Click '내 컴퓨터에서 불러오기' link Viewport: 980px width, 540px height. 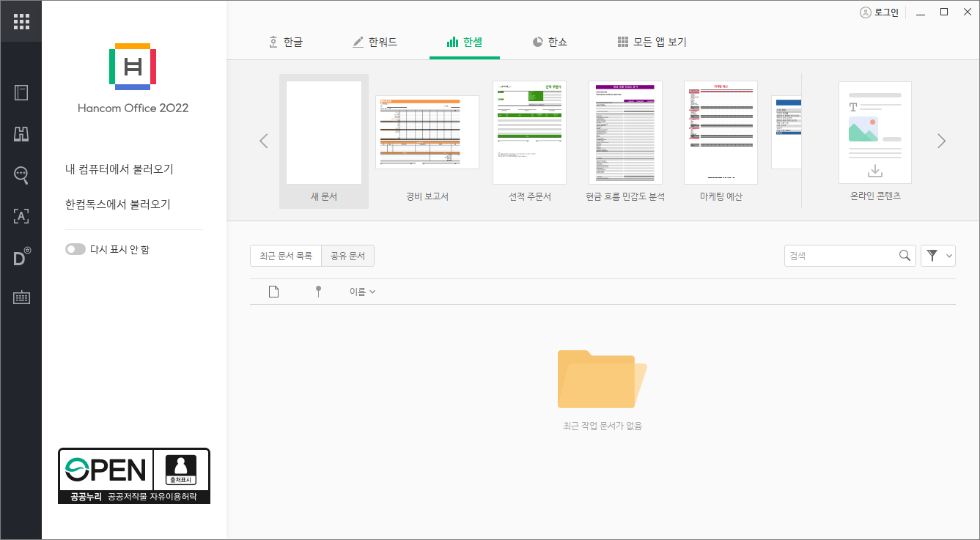coord(119,169)
